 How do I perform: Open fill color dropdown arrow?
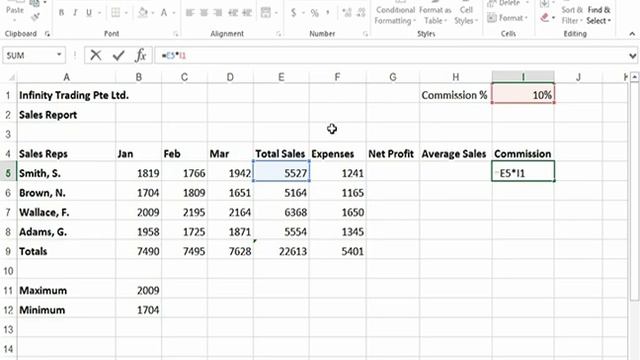click(152, 13)
